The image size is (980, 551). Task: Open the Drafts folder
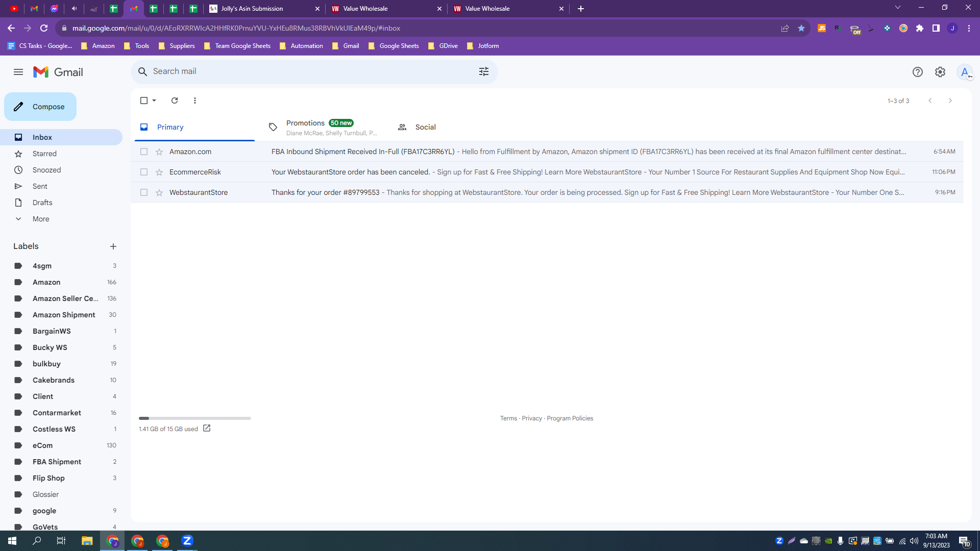click(x=61, y=203)
